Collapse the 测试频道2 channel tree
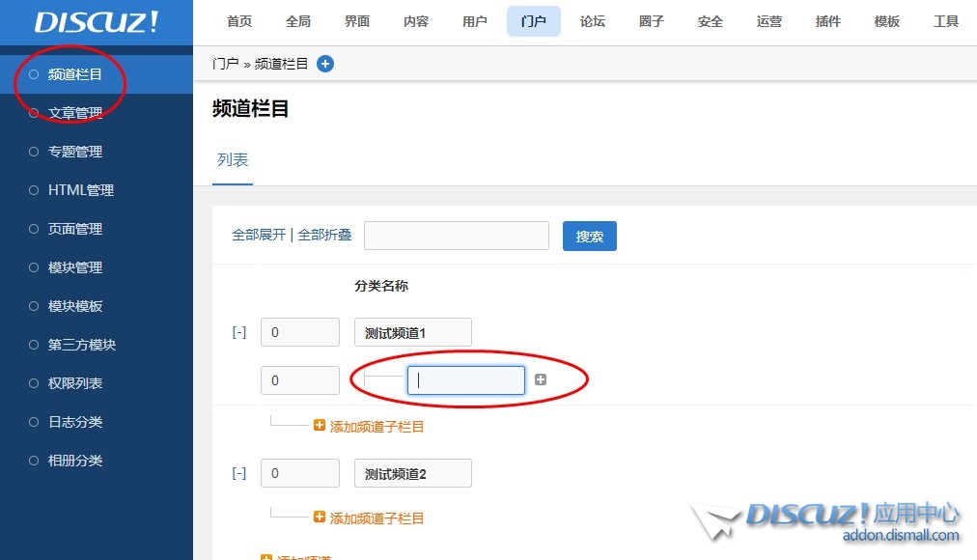Screen dimensions: 977x560 pos(239,473)
